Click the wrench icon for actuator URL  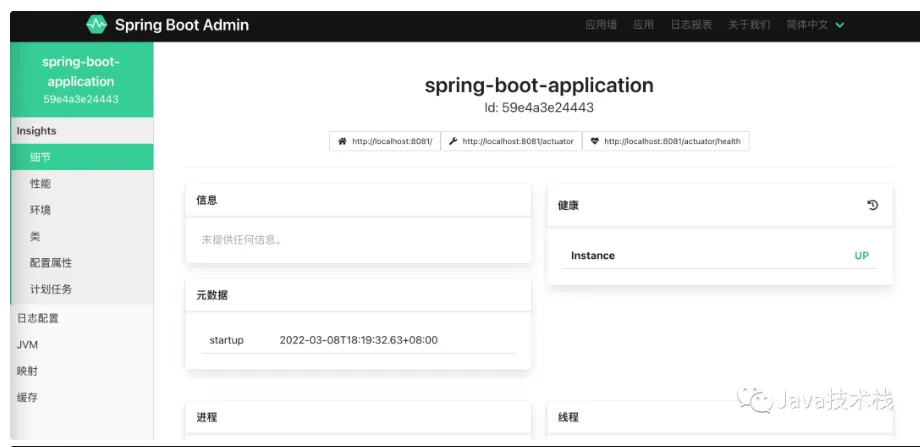tap(453, 141)
